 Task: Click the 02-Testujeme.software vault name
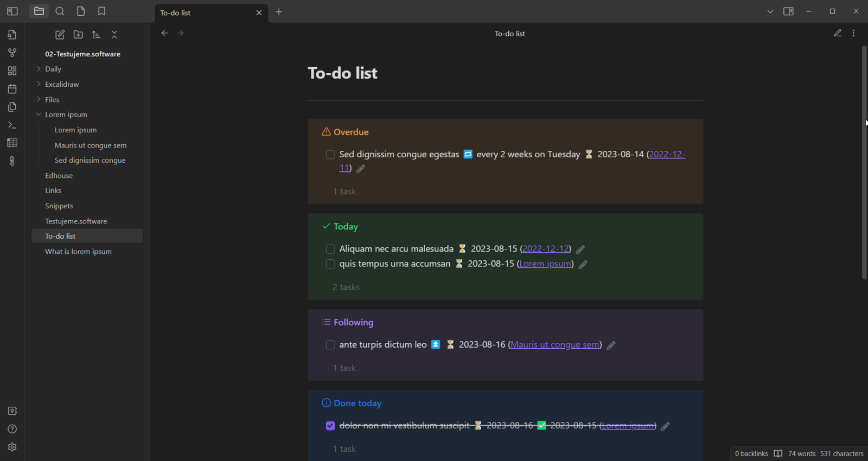point(82,54)
